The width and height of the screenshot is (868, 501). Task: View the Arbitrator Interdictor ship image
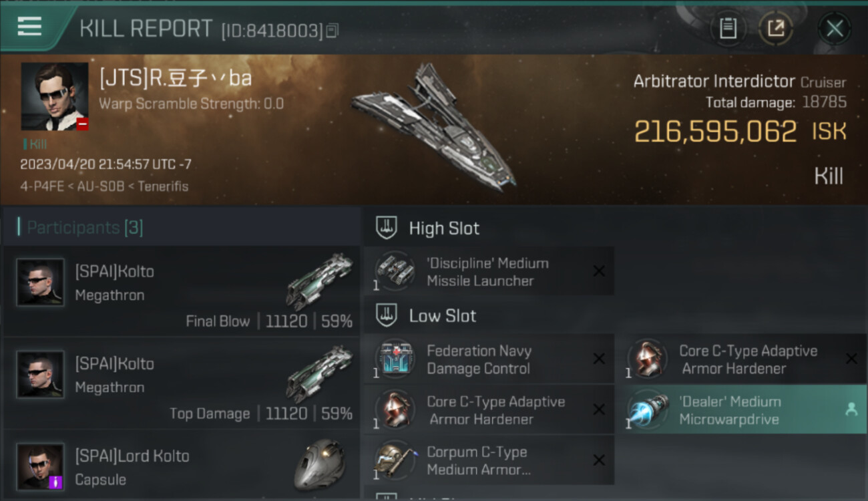(434, 127)
